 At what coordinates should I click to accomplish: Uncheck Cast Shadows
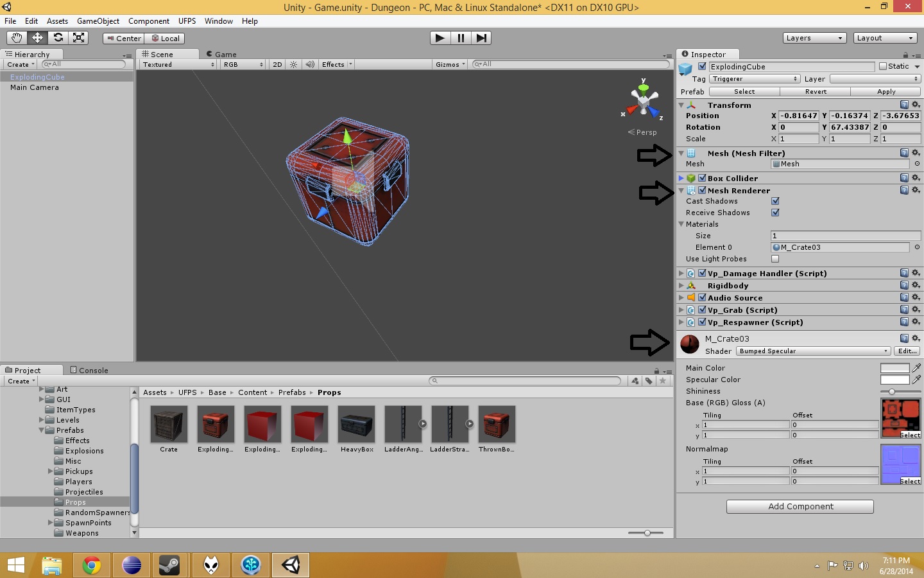pos(775,201)
